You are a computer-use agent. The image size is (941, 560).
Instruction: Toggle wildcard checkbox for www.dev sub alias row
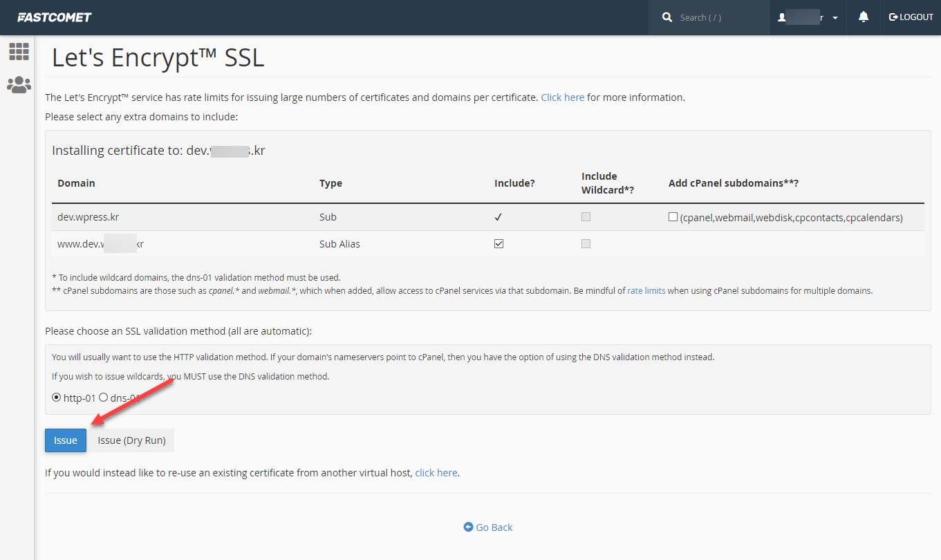click(586, 244)
